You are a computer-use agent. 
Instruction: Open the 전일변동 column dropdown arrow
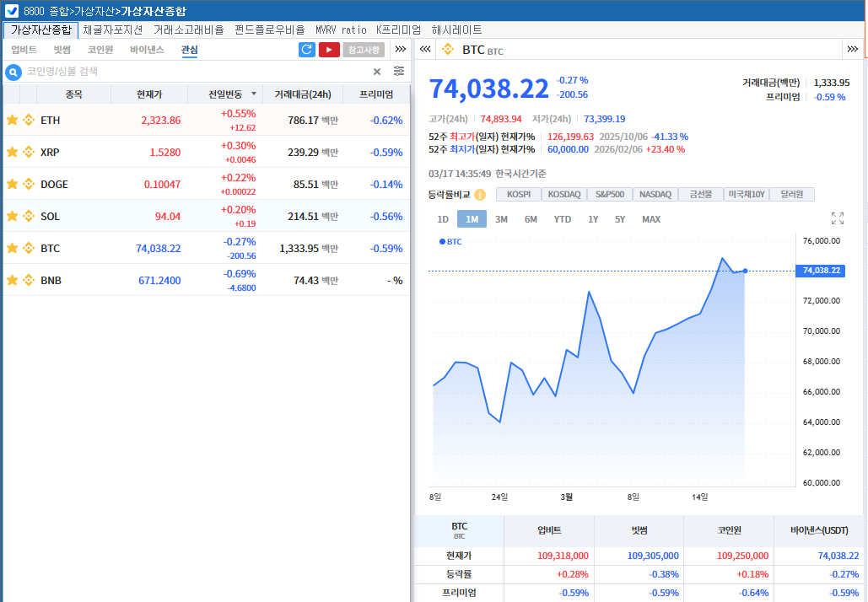pos(252,94)
